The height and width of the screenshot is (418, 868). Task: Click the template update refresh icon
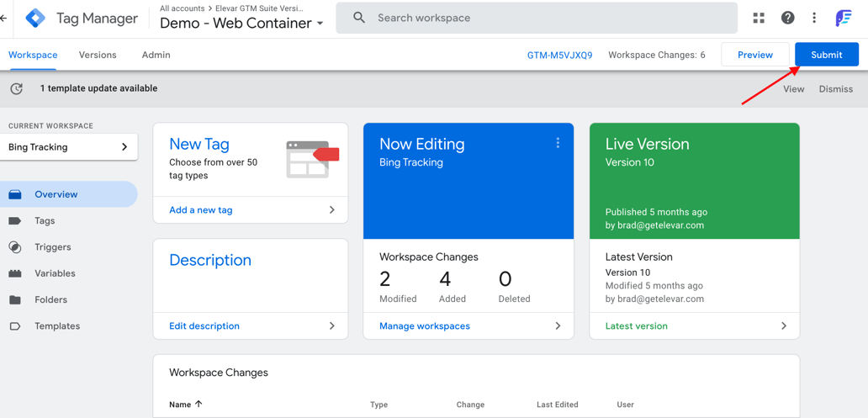17,88
